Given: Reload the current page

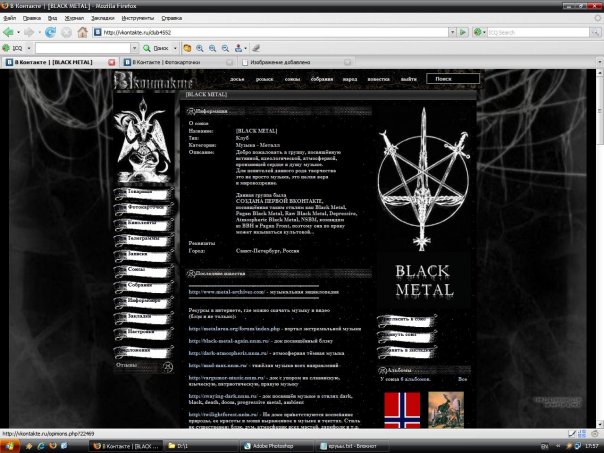Looking at the screenshot, I should click(x=52, y=32).
